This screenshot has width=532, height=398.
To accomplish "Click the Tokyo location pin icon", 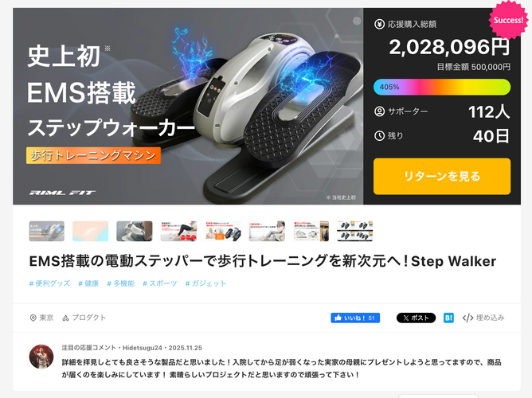I will (x=33, y=318).
